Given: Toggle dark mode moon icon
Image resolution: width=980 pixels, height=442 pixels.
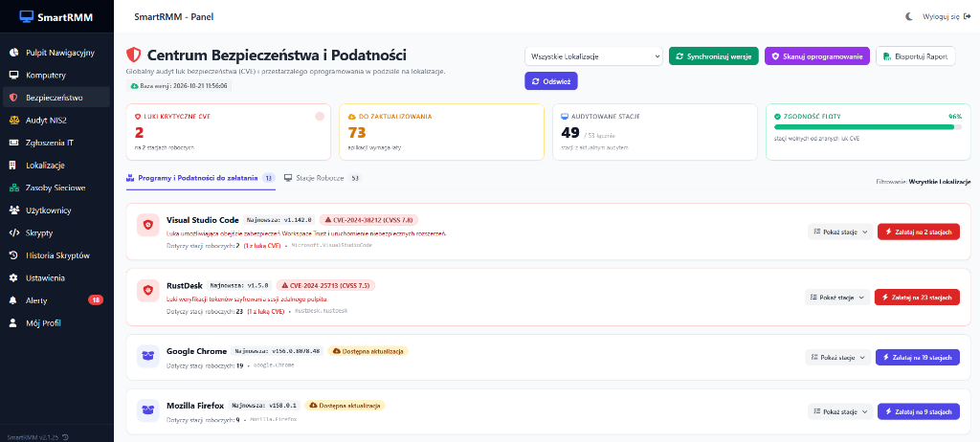Looking at the screenshot, I should tap(909, 17).
